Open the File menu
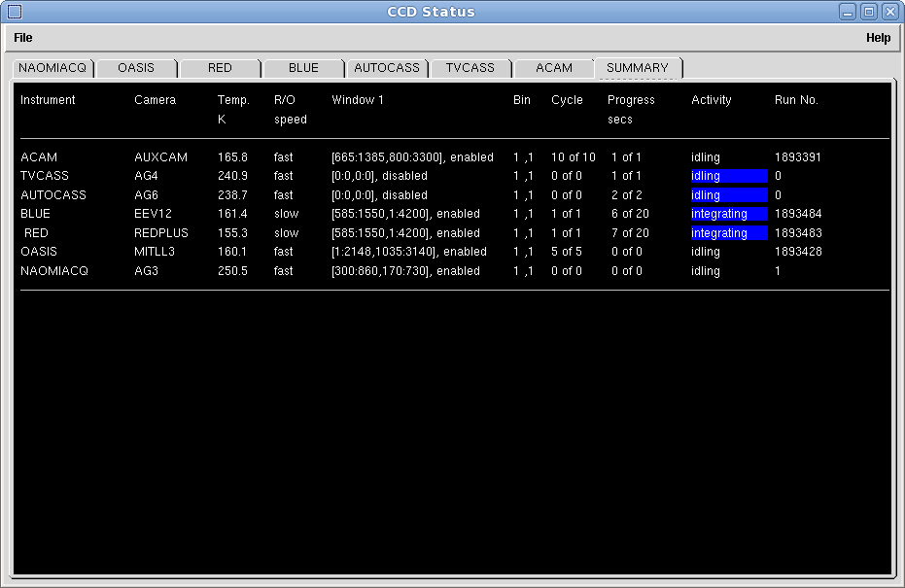905x588 pixels. pos(23,38)
